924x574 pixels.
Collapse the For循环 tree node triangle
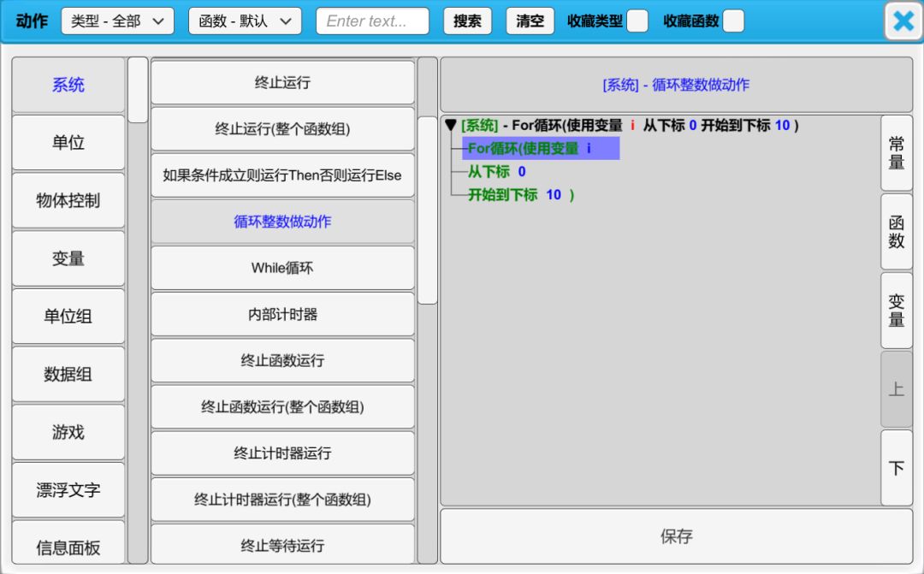pos(451,126)
